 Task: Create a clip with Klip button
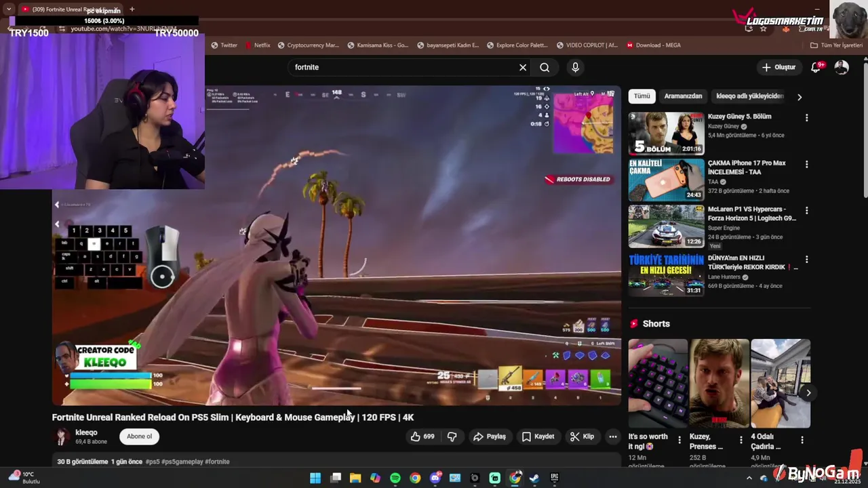582,436
